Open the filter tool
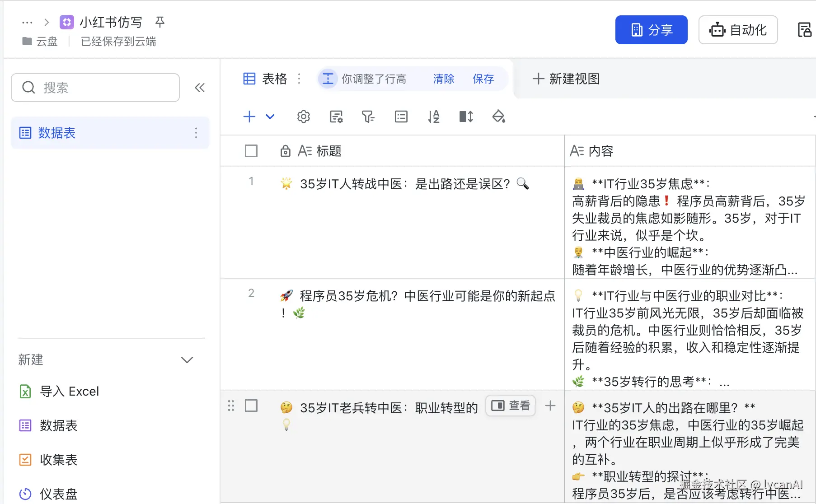The width and height of the screenshot is (816, 504). (368, 117)
